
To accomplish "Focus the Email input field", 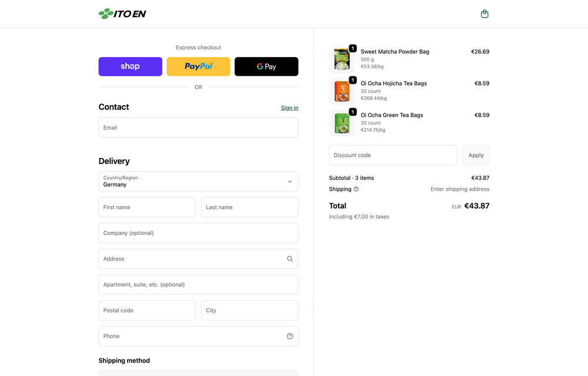I will point(198,127).
